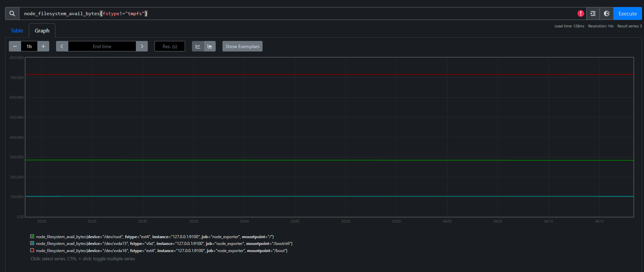Click the green swatch for /dev/root
644x272 pixels.
[32, 236]
